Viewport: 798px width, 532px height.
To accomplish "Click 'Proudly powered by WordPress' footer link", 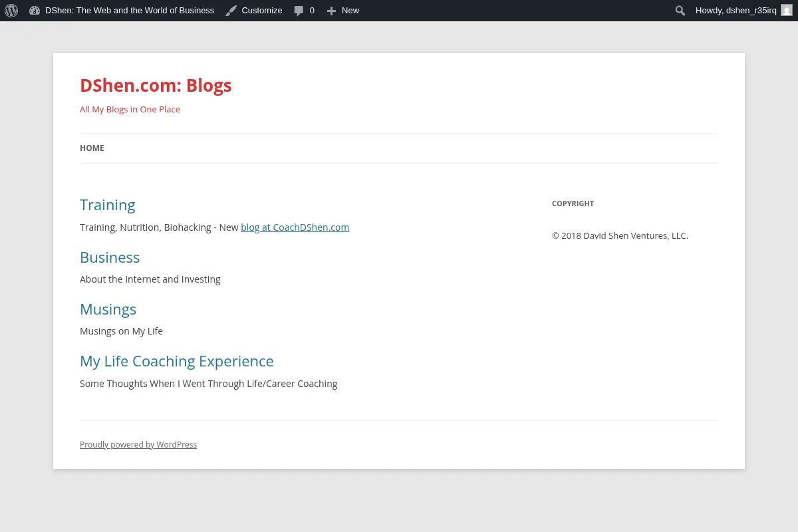I will pyautogui.click(x=138, y=445).
